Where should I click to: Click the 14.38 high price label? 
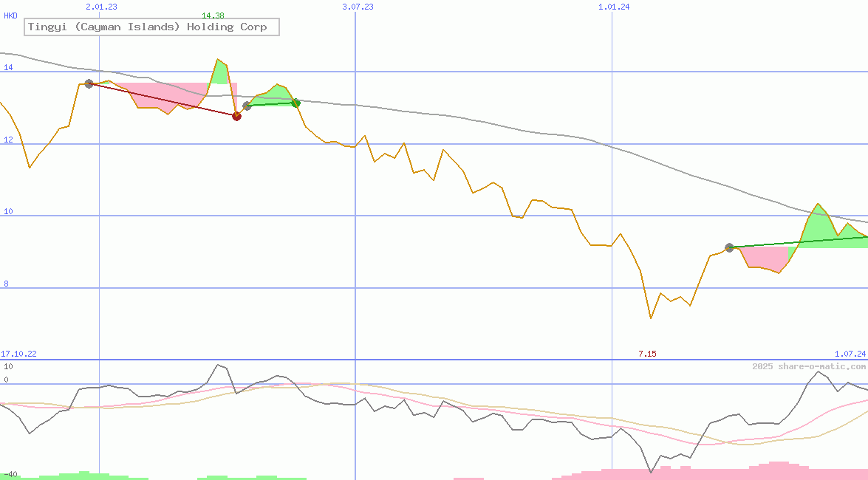(x=213, y=16)
